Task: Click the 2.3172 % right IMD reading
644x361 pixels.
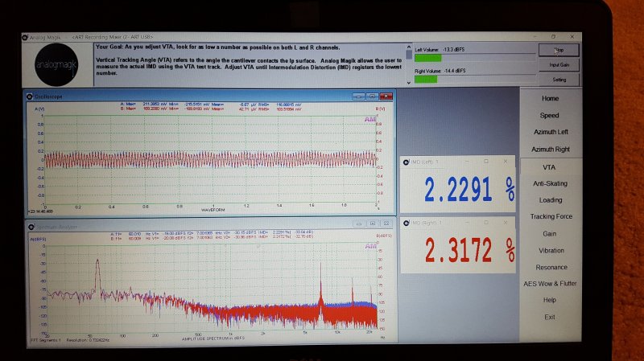Action: pos(469,250)
